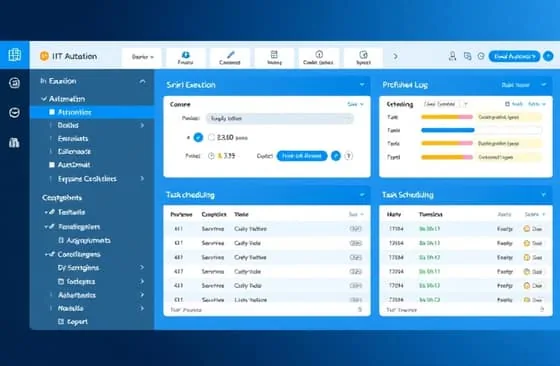The height and width of the screenshot is (366, 560).
Task: Open the Synect toolbar item
Action: [x=363, y=57]
